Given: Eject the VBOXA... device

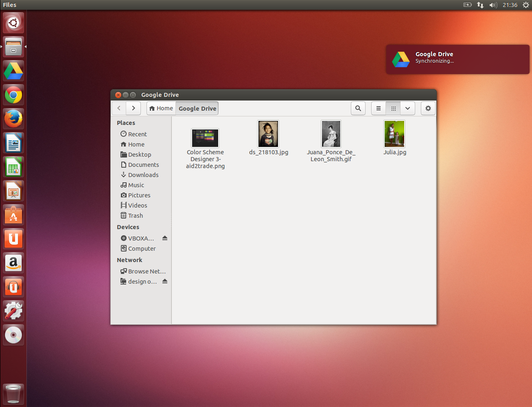Looking at the screenshot, I should [x=165, y=238].
